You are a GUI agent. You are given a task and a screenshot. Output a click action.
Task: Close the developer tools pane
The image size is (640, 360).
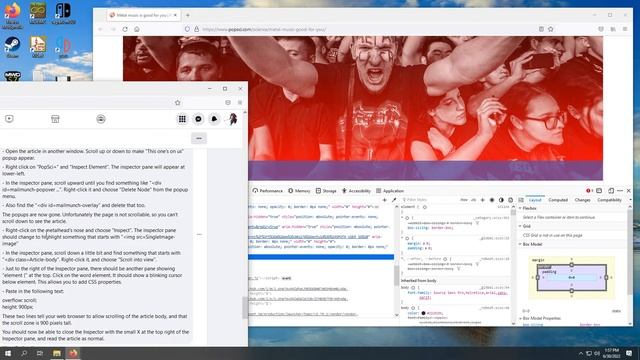point(629,191)
